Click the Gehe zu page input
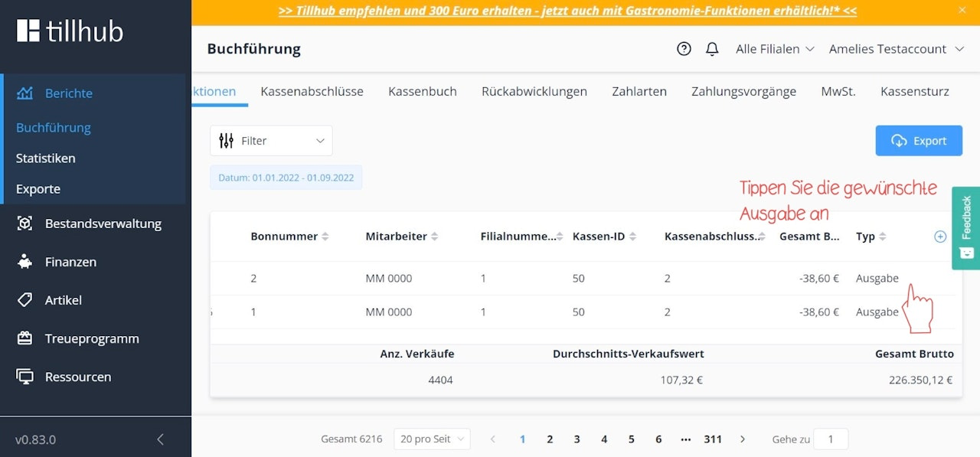 coord(830,439)
